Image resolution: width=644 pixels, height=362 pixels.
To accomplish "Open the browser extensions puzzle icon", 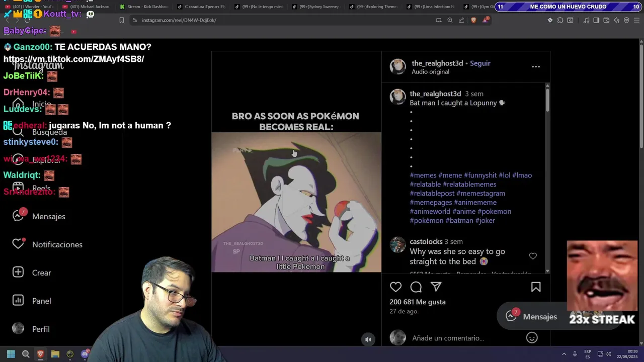I will point(560,20).
